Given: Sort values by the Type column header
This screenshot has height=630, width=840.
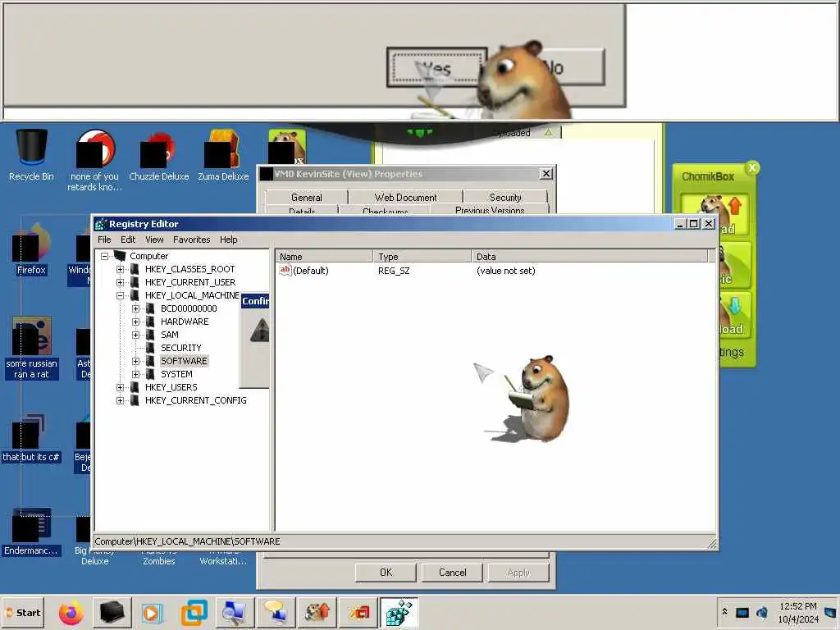Looking at the screenshot, I should [422, 257].
